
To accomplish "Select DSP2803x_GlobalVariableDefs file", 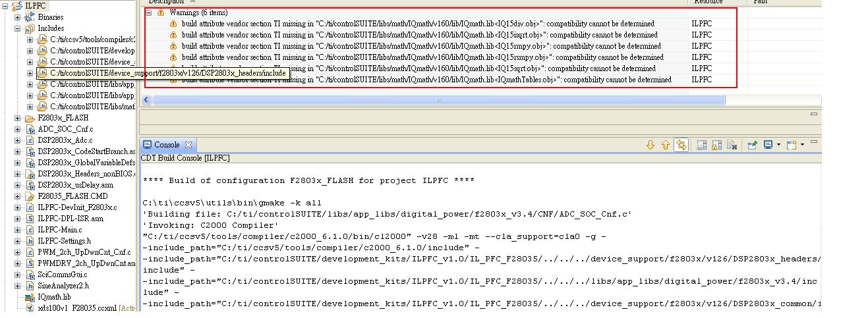I will [86, 163].
